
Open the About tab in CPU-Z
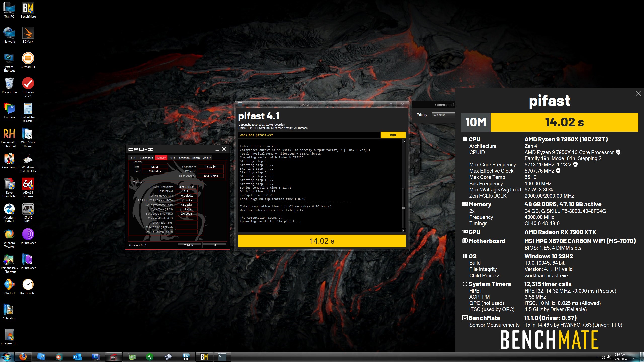point(207,158)
